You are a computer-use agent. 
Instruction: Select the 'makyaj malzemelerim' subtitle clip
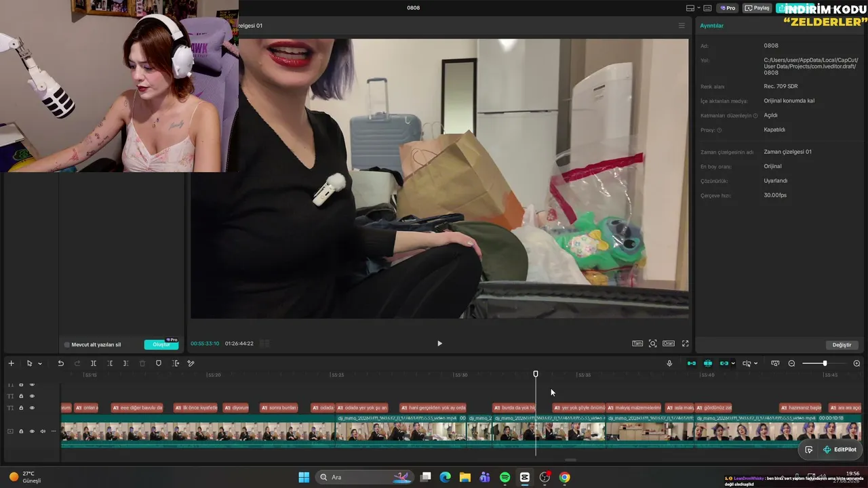tap(633, 407)
